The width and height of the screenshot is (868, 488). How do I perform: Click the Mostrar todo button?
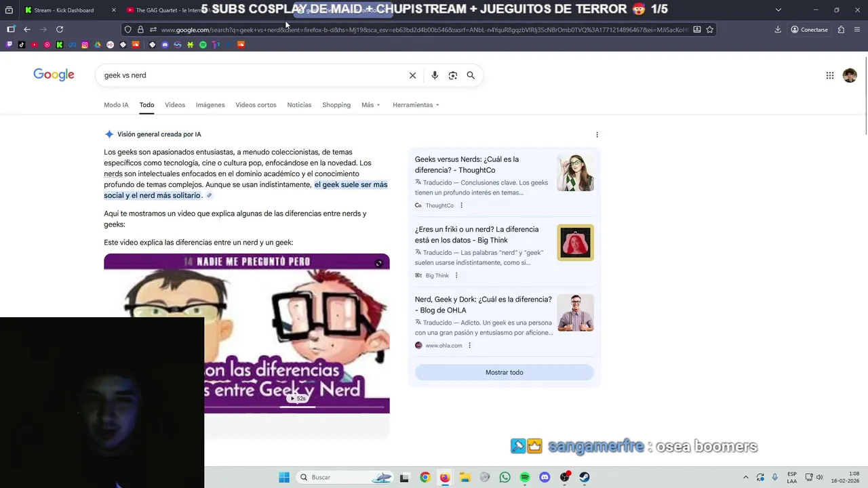505,372
